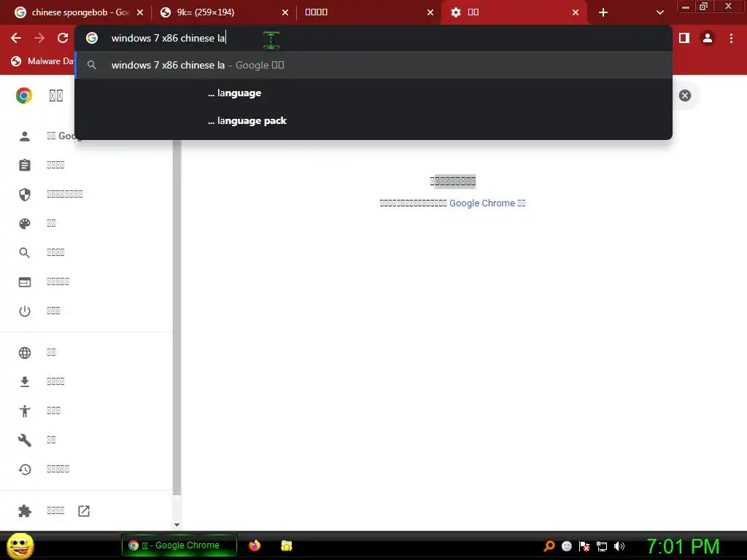Click the 7:01 PM taskbar clock
Image resolution: width=747 pixels, height=560 pixels.
pyautogui.click(x=683, y=546)
